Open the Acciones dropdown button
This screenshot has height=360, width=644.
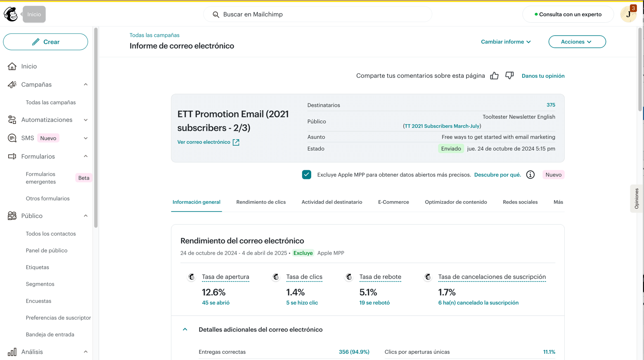[x=577, y=42]
